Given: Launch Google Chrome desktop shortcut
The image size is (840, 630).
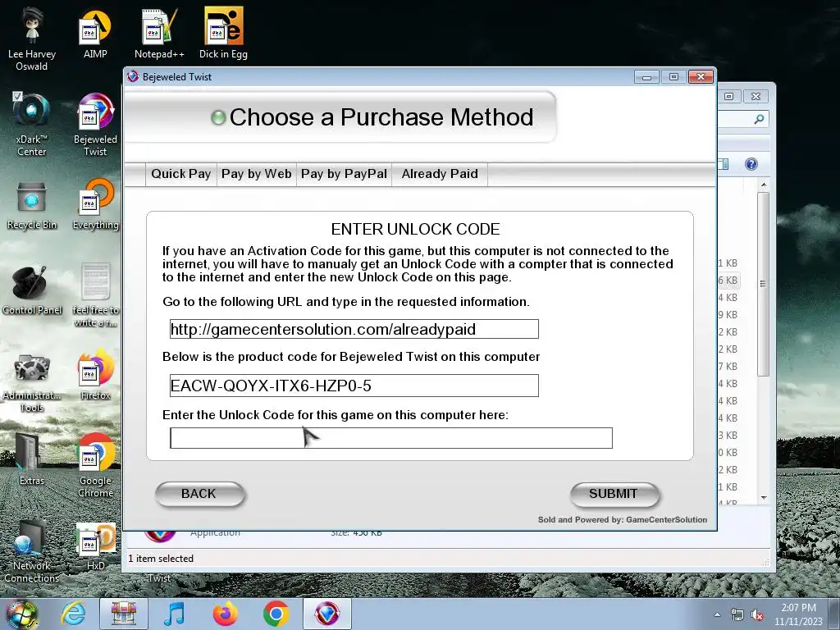Looking at the screenshot, I should pyautogui.click(x=95, y=465).
